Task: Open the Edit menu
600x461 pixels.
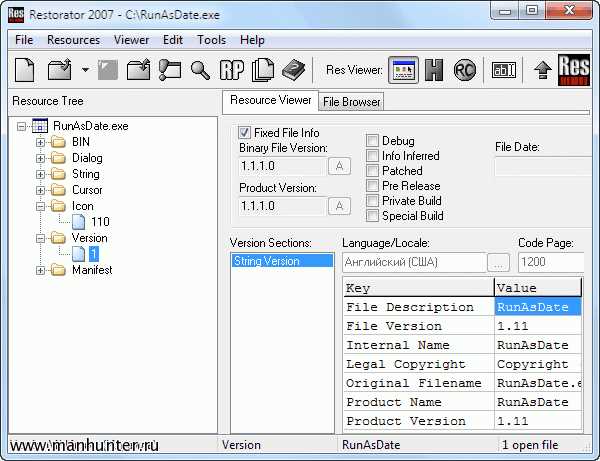Action: (173, 40)
